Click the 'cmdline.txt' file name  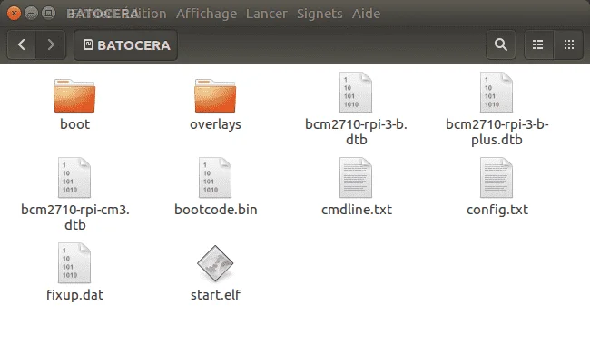pyautogui.click(x=357, y=210)
